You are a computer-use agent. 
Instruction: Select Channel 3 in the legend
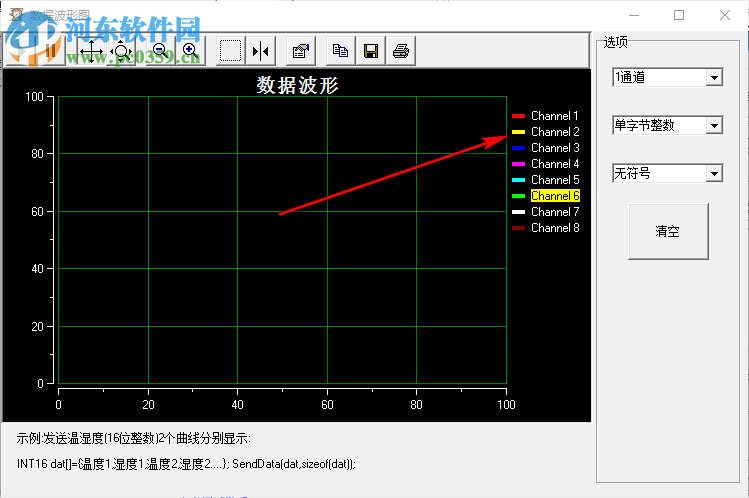555,148
